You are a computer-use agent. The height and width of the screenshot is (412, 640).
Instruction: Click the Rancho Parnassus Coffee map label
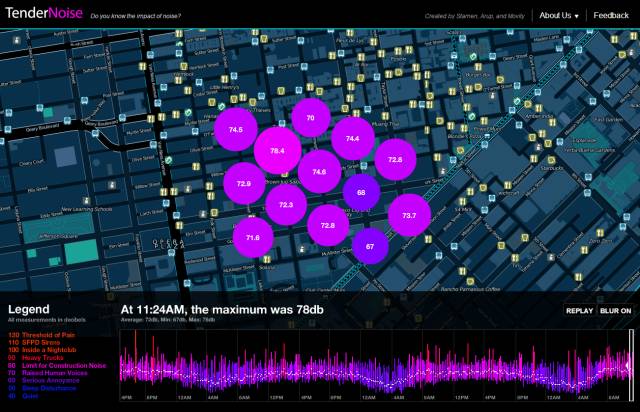point(470,289)
